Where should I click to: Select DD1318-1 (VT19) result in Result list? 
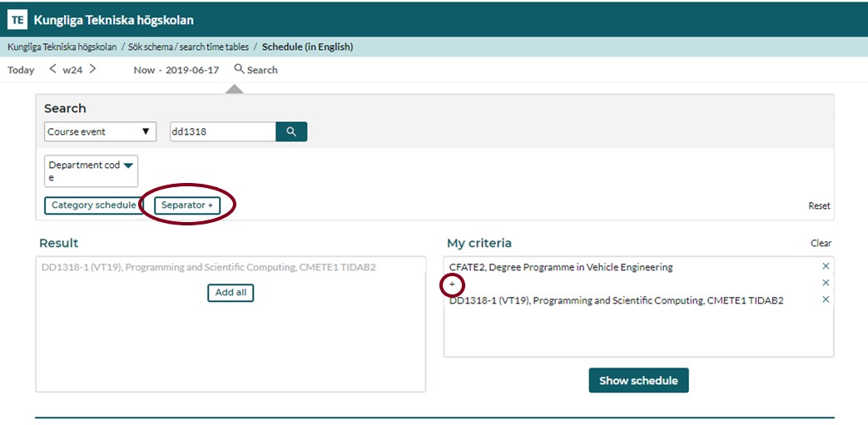[x=209, y=267]
